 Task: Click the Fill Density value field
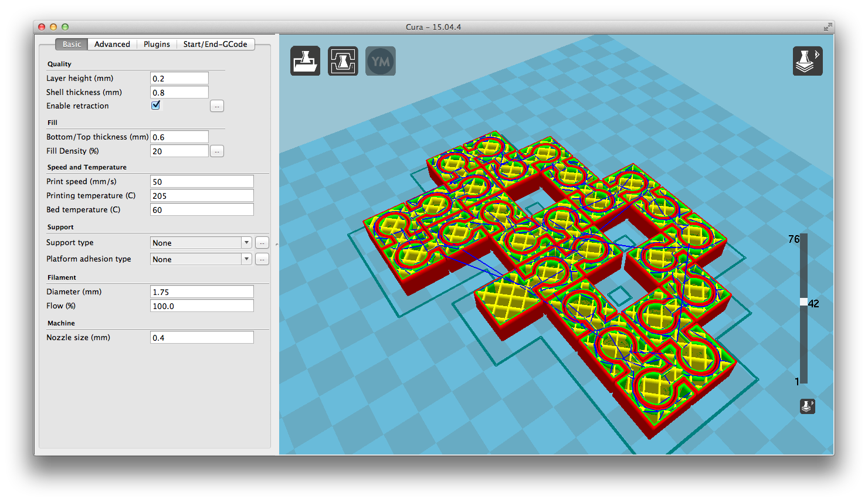[x=179, y=151]
